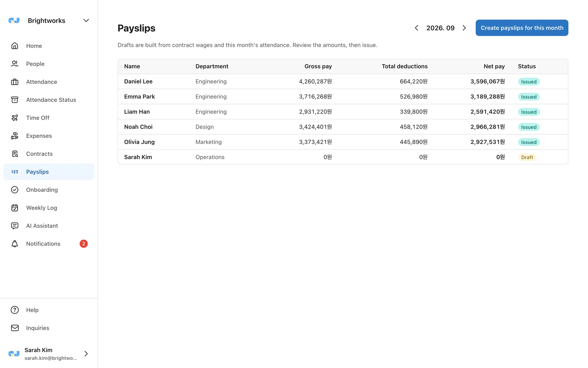The height and width of the screenshot is (368, 588).
Task: Click Noah Choi's Design department cell
Action: click(x=204, y=127)
